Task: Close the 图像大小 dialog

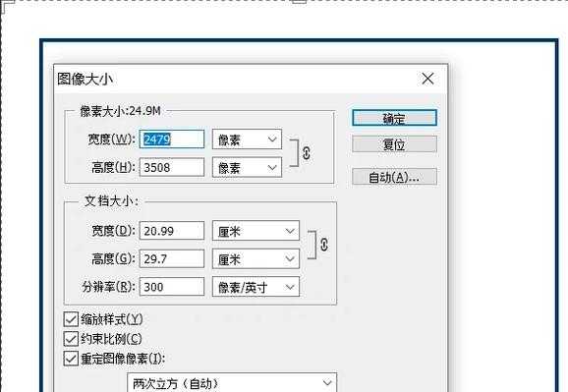Action: click(427, 79)
